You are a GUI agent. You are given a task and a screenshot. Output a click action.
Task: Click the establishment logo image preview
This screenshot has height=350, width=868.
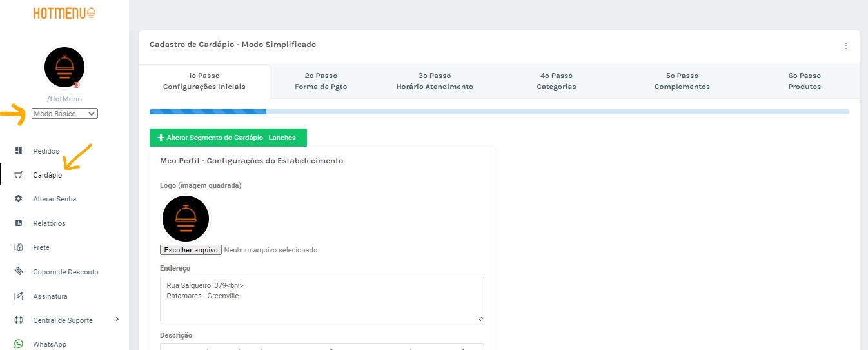point(186,218)
